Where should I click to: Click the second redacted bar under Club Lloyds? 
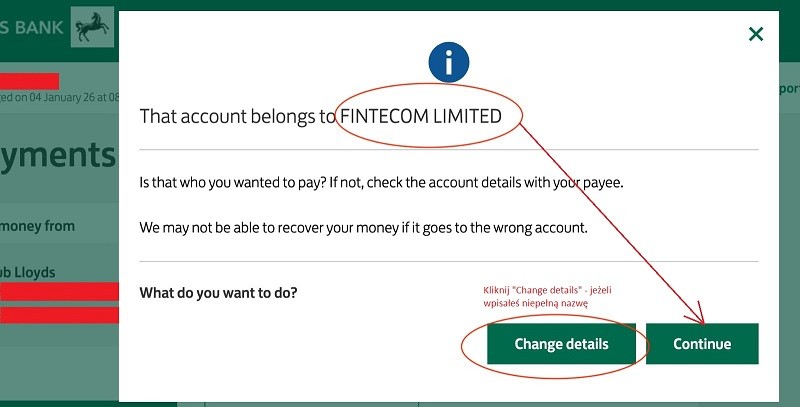point(58,315)
